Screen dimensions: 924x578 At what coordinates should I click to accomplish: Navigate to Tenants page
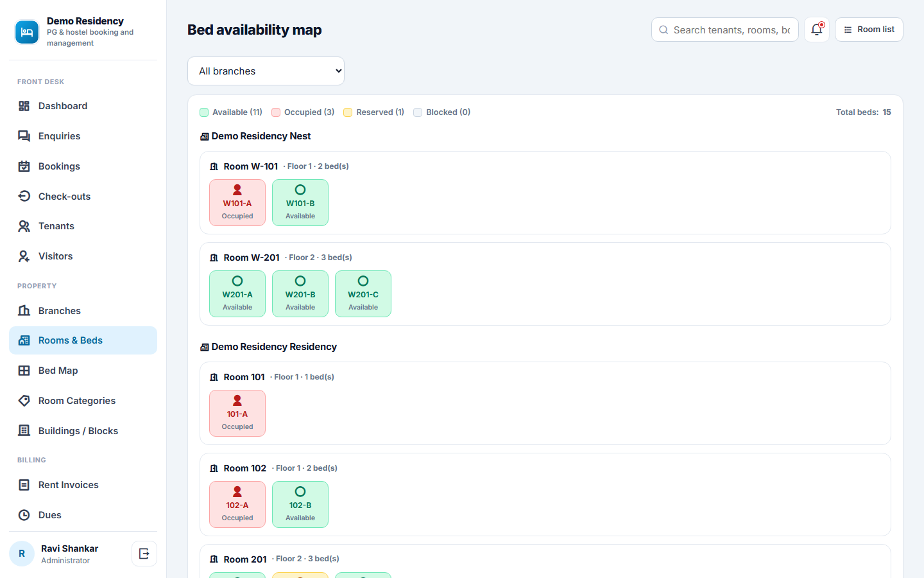[x=83, y=226]
